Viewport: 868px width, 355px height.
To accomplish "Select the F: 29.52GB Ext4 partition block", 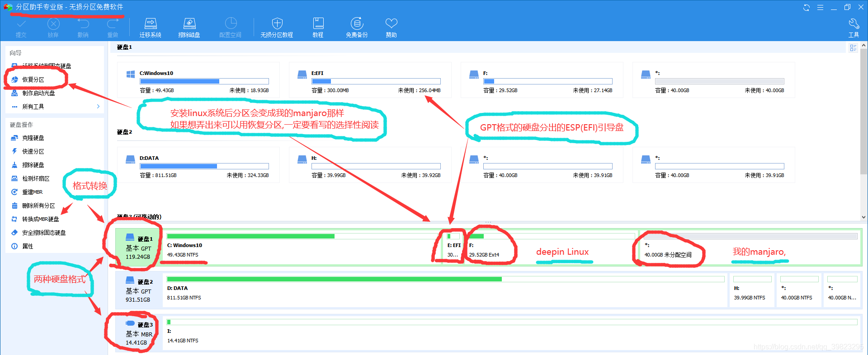I will click(551, 247).
